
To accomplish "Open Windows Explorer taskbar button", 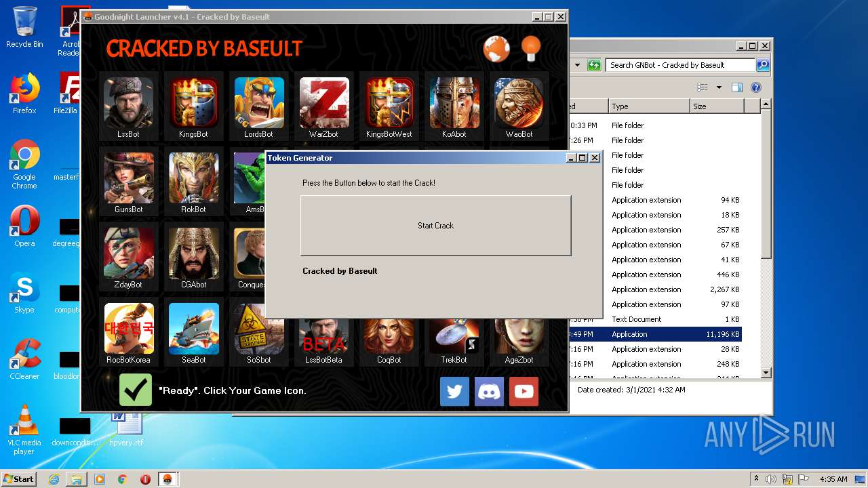I will pyautogui.click(x=77, y=479).
